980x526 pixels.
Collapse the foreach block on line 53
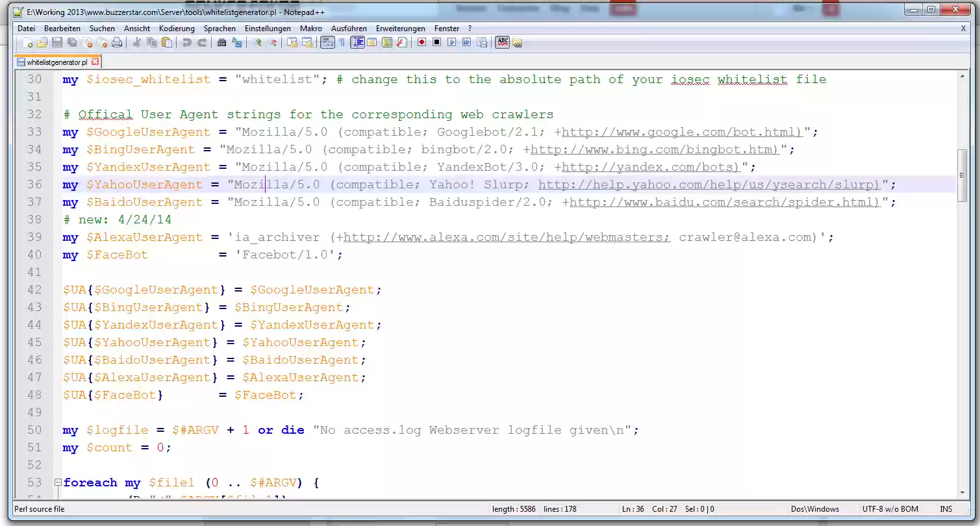58,482
